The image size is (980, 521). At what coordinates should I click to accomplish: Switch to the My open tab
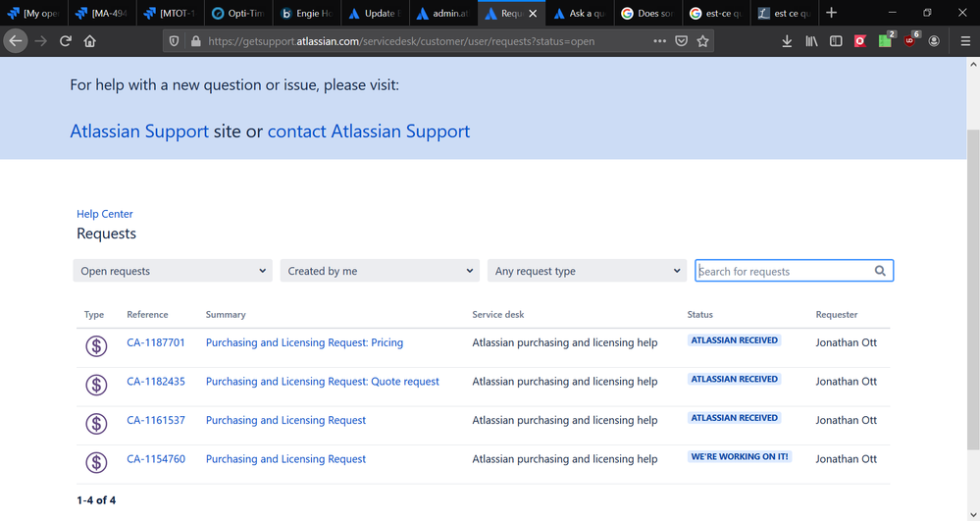tap(33, 13)
